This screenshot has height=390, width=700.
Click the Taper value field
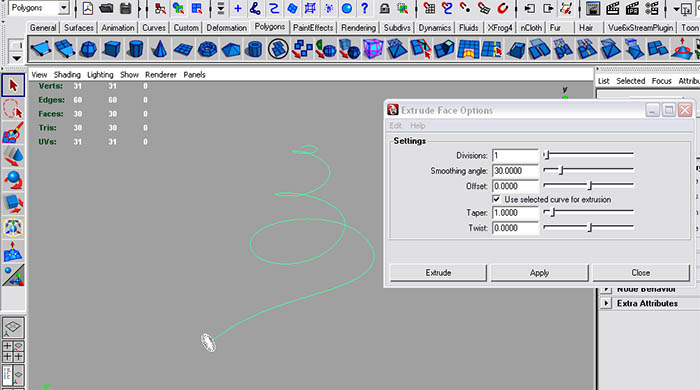click(x=515, y=212)
